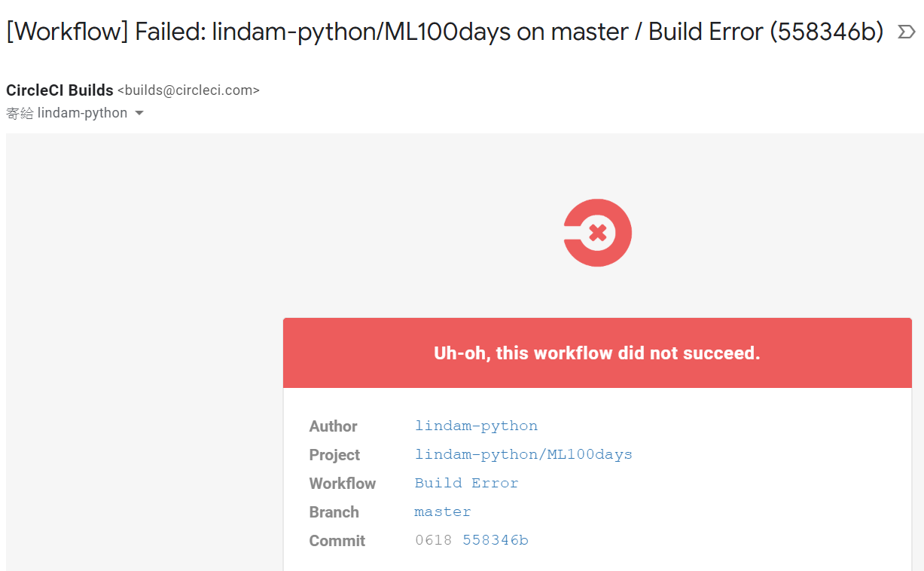Click the CircleCI Builds sender name
The width and height of the screenshot is (924, 571).
click(59, 90)
